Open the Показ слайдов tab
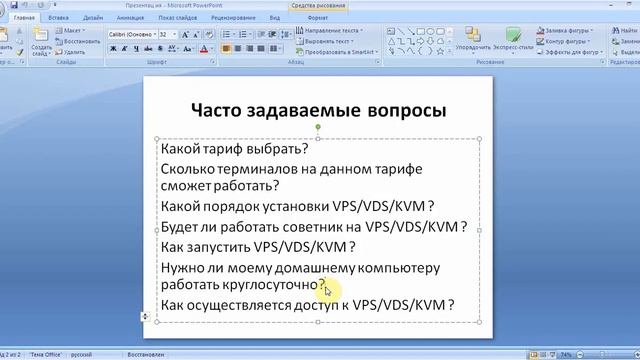This screenshot has width=640, height=360. [178, 18]
